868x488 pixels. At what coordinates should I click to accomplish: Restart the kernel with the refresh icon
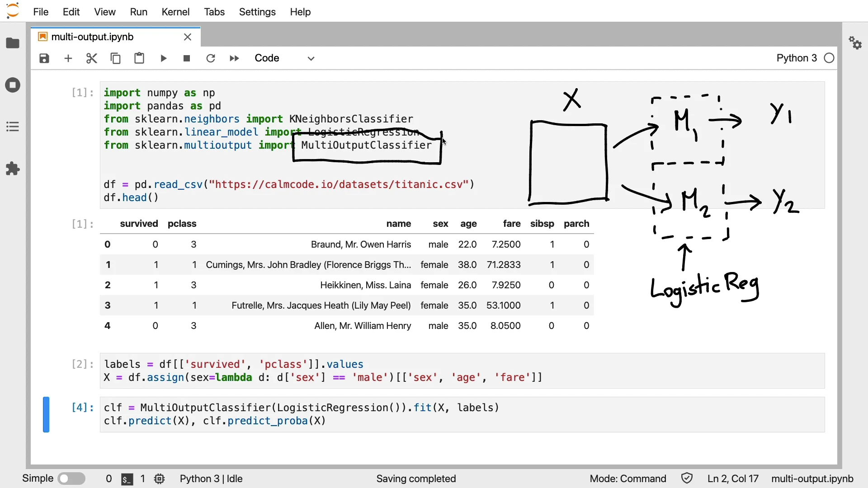tap(211, 58)
